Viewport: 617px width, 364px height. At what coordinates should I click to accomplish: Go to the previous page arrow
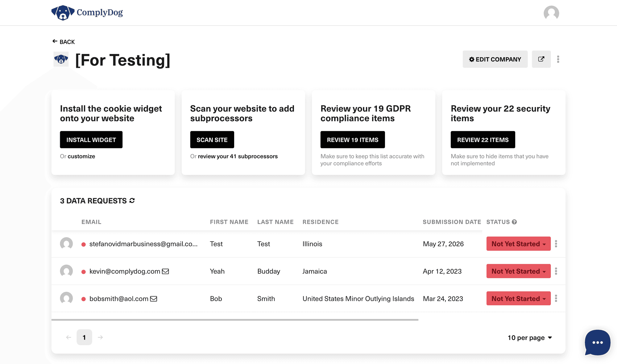click(68, 337)
